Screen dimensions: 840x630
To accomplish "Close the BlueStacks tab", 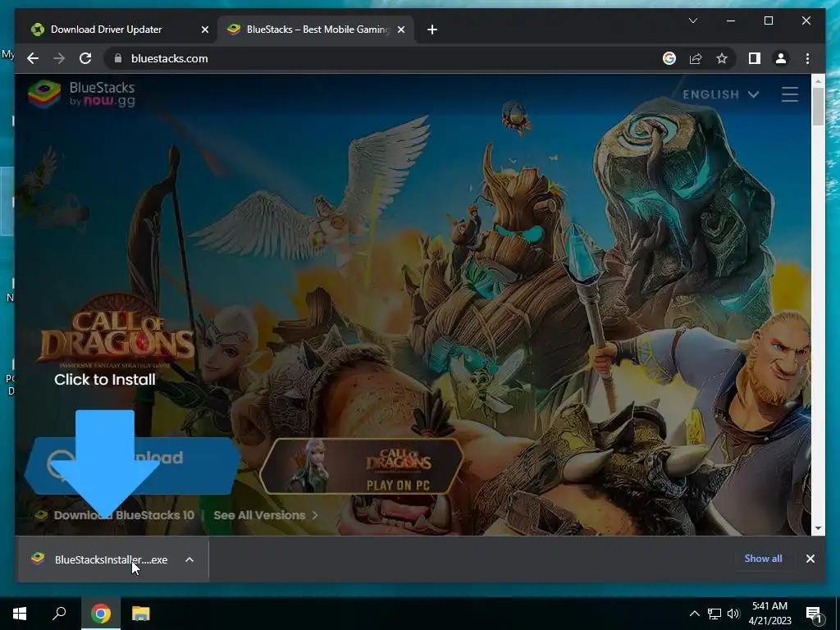I will 400,30.
